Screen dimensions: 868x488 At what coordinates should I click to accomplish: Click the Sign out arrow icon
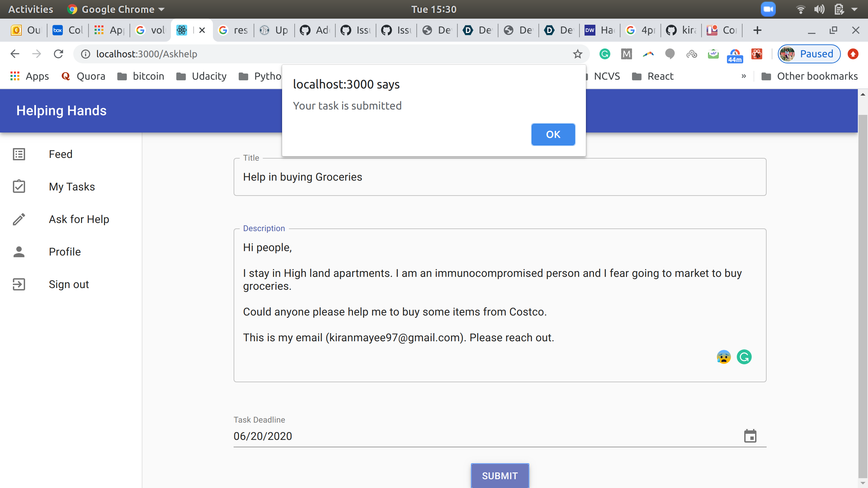(19, 284)
